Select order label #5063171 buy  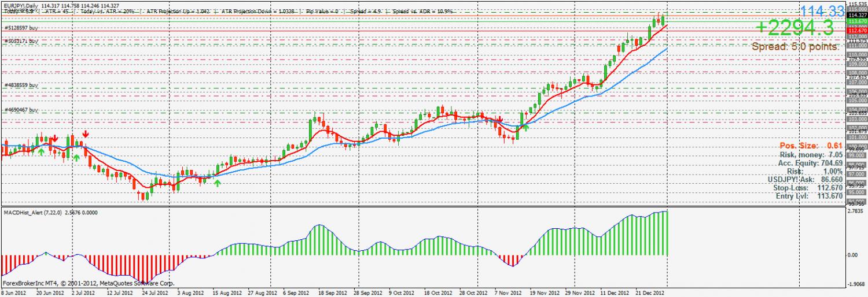tap(21, 41)
